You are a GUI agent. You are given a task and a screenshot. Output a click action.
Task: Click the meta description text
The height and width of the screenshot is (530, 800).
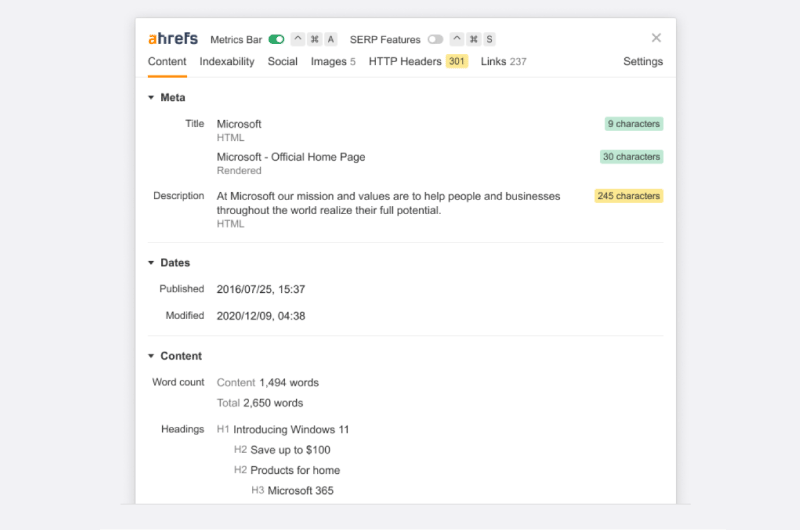click(388, 203)
